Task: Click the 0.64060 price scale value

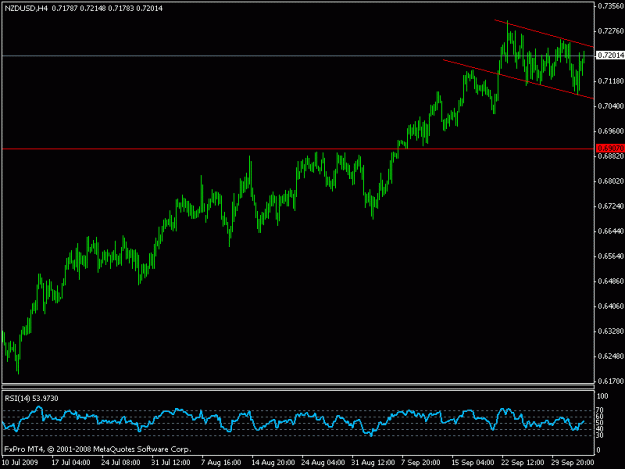Action: pyautogui.click(x=611, y=306)
